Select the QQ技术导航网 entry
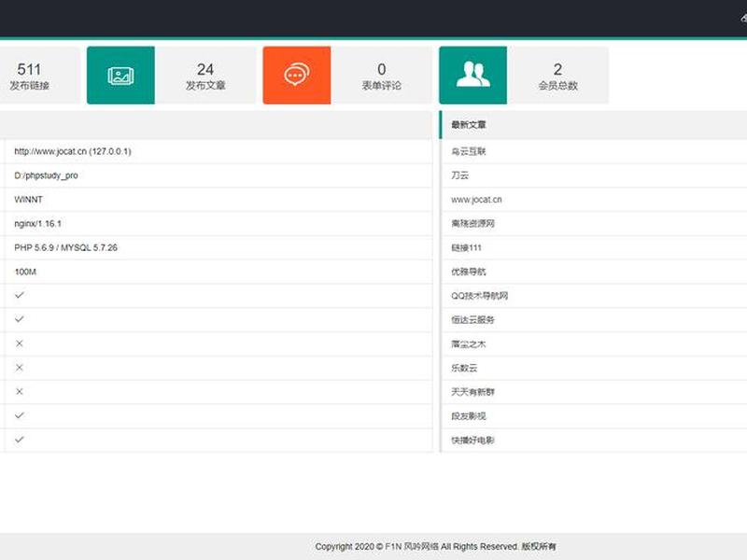Screen dimensions: 747x560 coord(480,296)
